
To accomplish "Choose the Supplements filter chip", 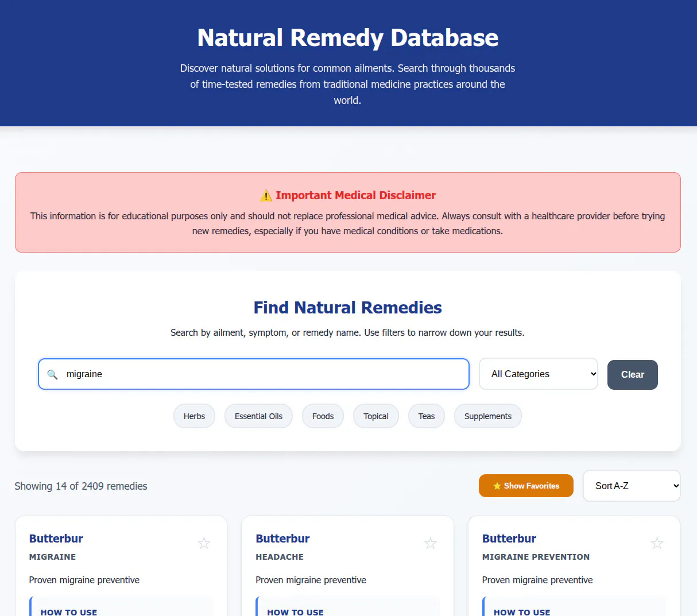I will [x=488, y=416].
